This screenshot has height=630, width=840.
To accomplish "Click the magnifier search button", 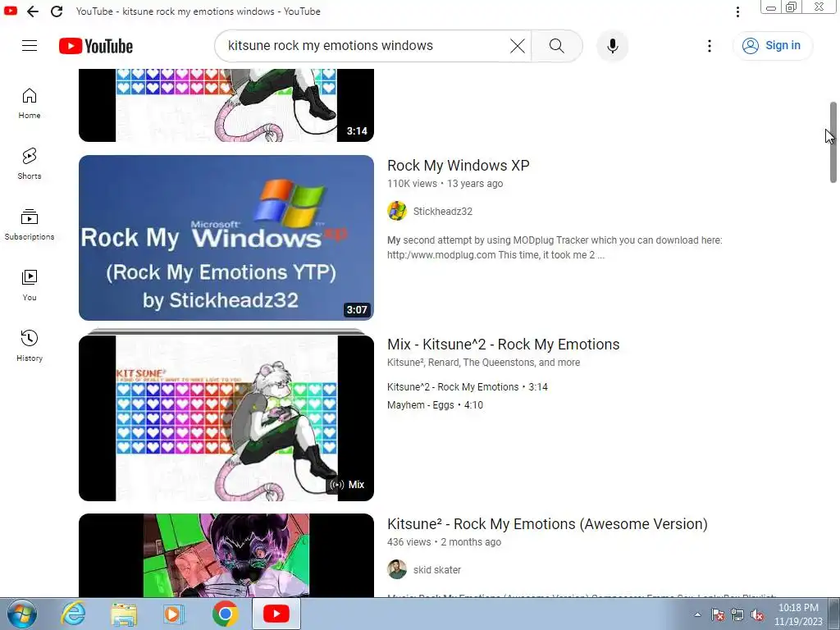I will pyautogui.click(x=557, y=46).
